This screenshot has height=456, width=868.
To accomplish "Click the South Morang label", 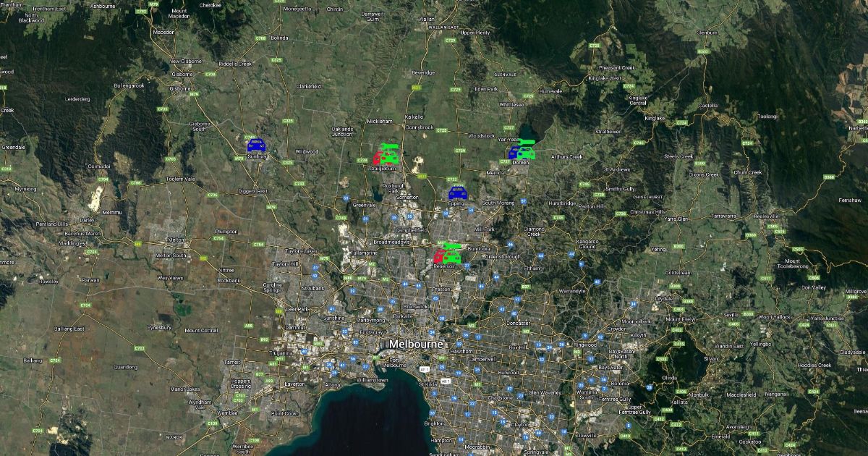I will pos(498,203).
